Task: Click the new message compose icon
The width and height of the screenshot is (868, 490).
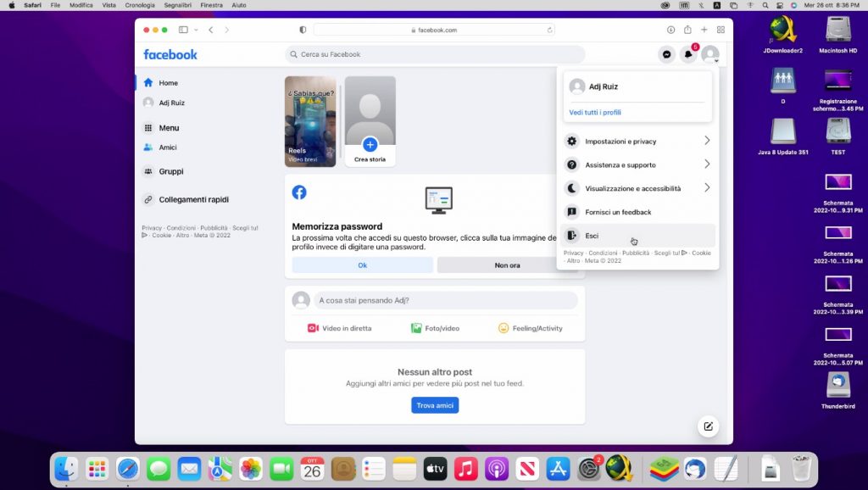Action: 708,426
